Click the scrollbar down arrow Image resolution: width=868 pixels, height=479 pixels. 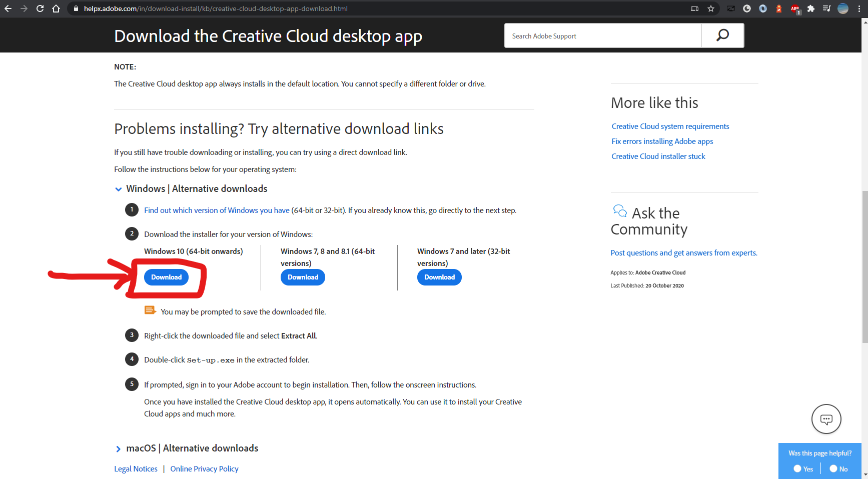tap(864, 474)
